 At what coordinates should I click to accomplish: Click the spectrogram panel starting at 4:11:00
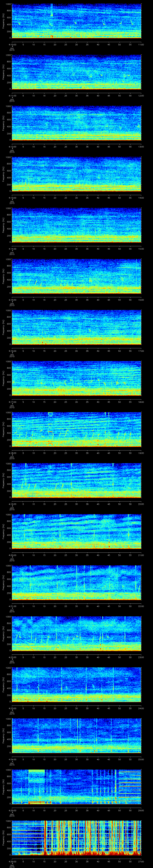pos(77,72)
